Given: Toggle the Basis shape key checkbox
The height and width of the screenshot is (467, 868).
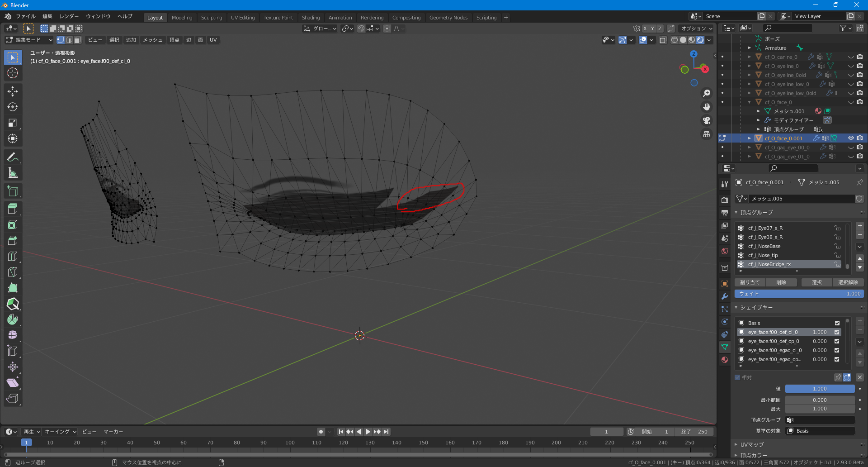Looking at the screenshot, I should click(x=837, y=323).
